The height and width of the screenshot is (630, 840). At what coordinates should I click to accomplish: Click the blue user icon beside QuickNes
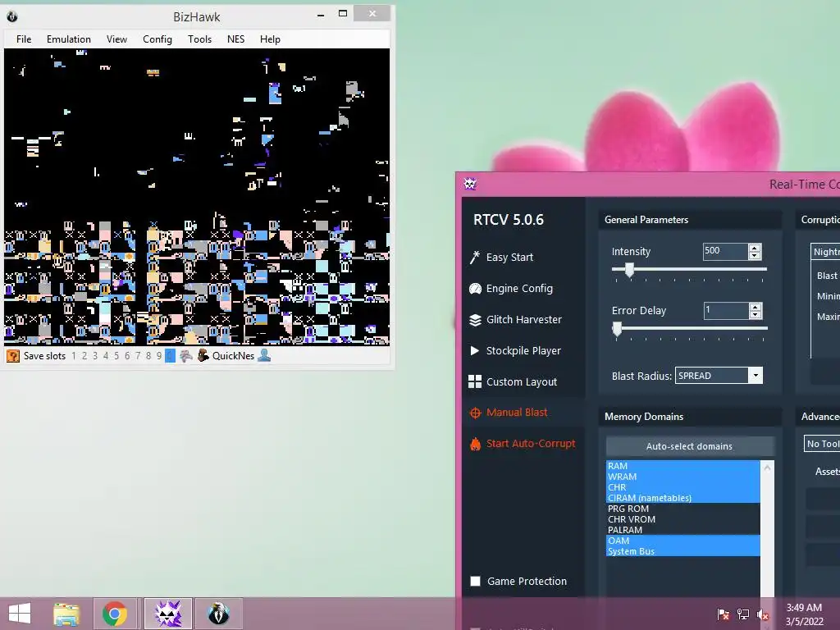pyautogui.click(x=264, y=356)
